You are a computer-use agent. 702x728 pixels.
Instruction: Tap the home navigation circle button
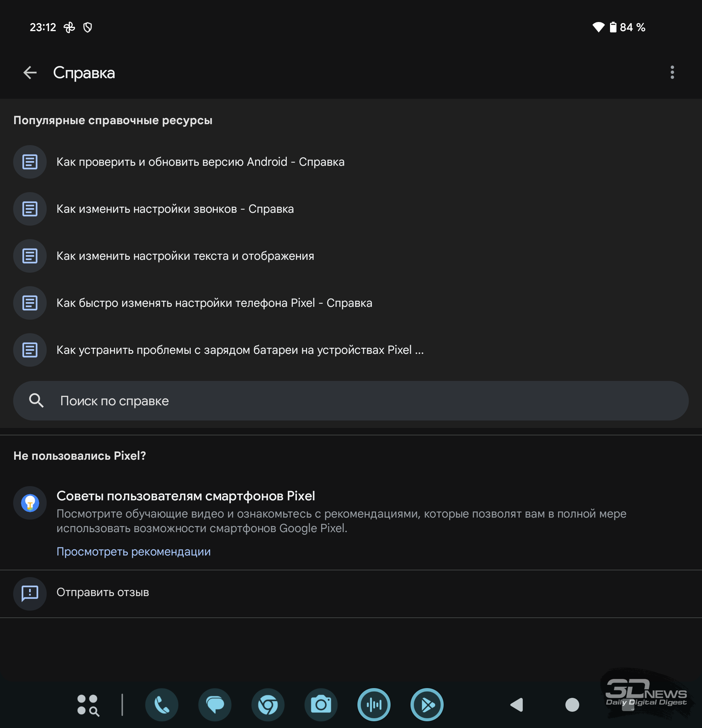(572, 705)
